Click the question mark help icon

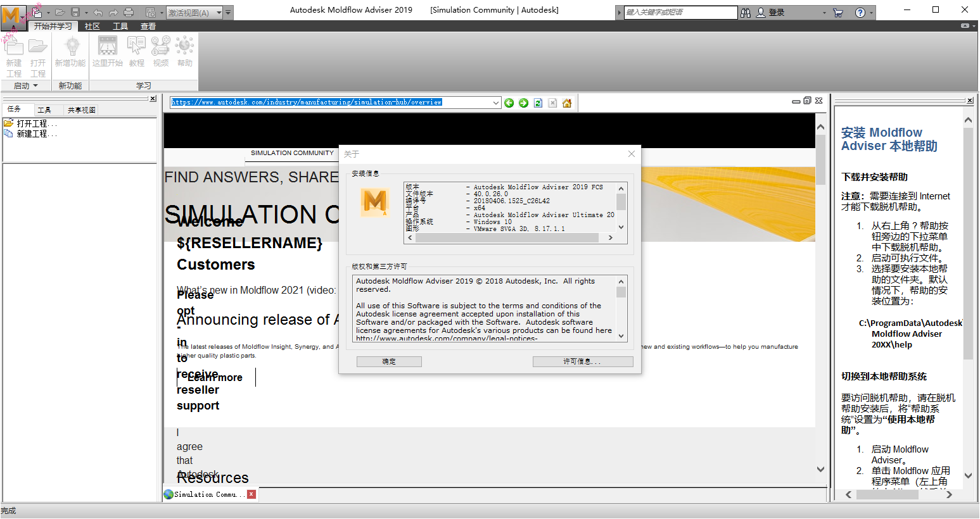(x=860, y=12)
